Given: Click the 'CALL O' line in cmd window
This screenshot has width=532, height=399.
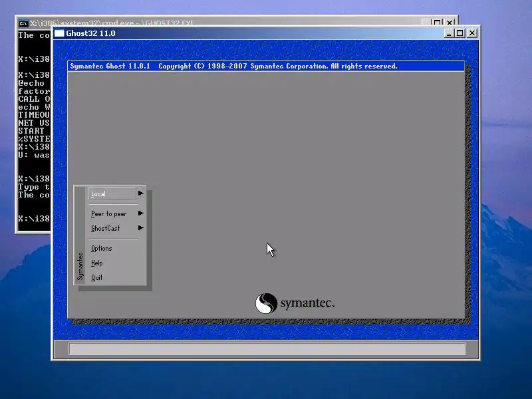Looking at the screenshot, I should (34, 99).
